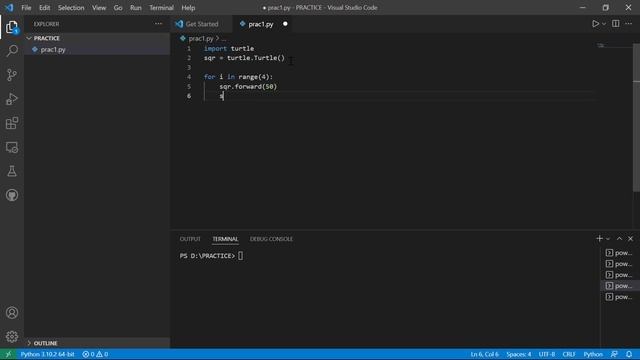Change language mode Python
This screenshot has height=360, width=640.
point(593,354)
